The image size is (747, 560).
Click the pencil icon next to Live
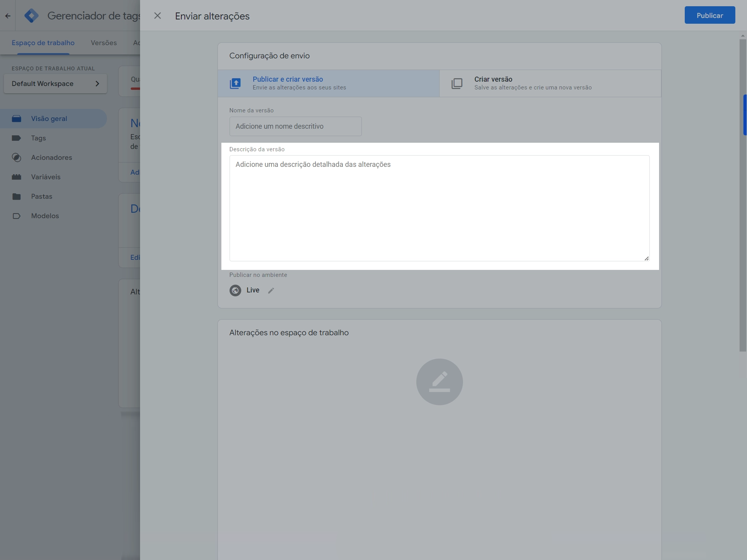click(271, 290)
